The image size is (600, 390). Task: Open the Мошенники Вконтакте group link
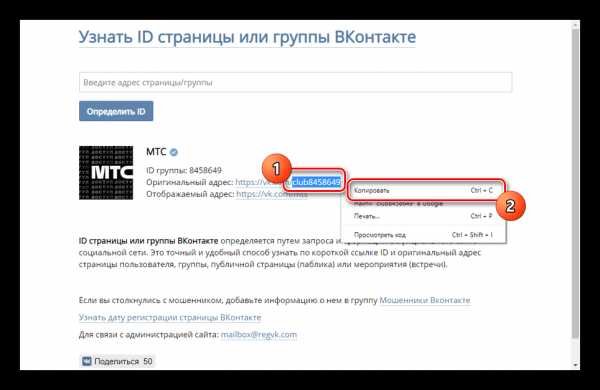[x=425, y=300]
